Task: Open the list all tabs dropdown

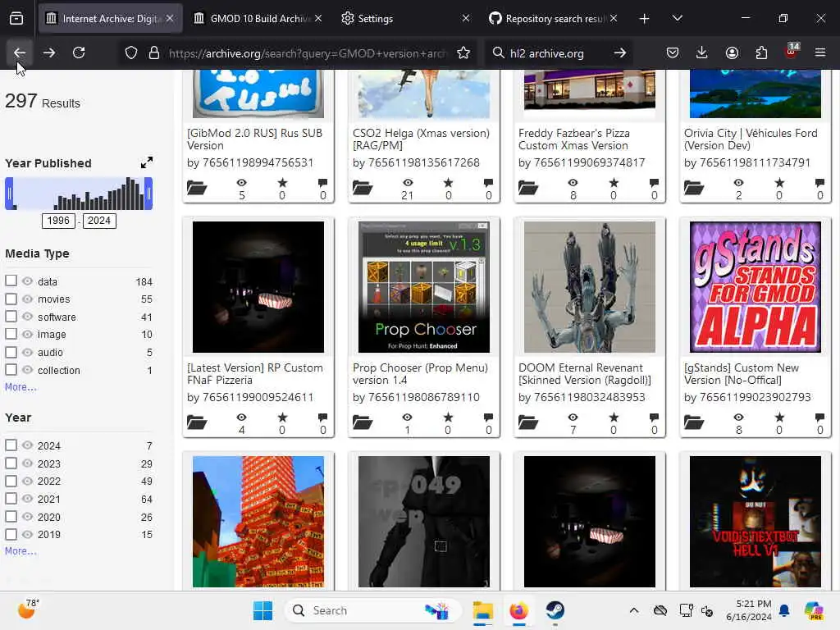Action: coord(677,18)
